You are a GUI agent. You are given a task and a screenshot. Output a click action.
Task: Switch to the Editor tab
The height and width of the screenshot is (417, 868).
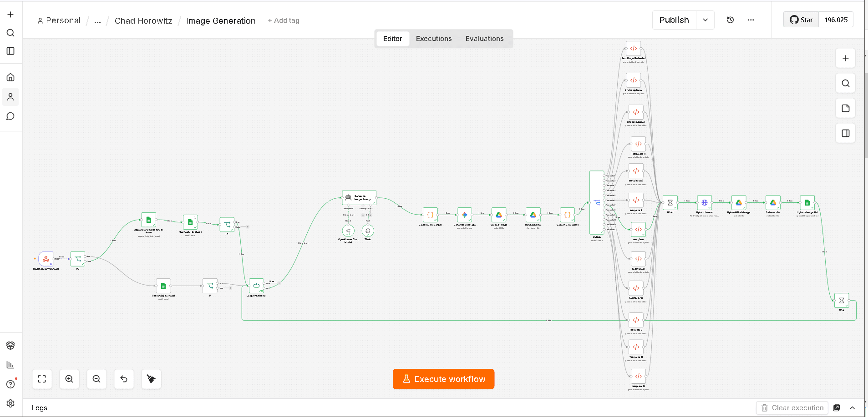pos(392,39)
